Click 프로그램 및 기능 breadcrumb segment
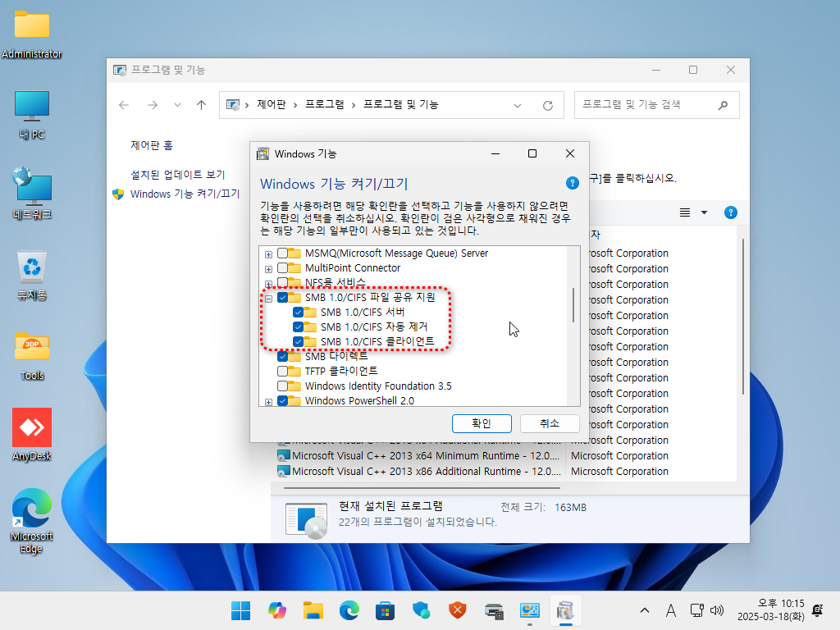Image resolution: width=840 pixels, height=630 pixels. [401, 104]
